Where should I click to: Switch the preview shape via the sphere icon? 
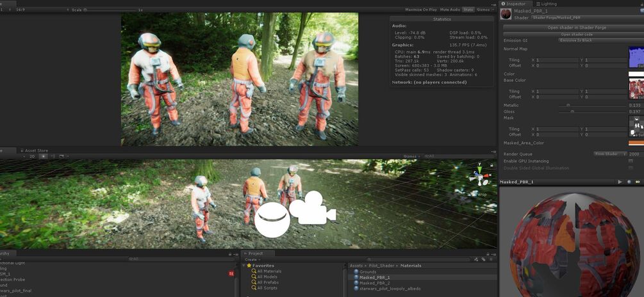pyautogui.click(x=629, y=182)
